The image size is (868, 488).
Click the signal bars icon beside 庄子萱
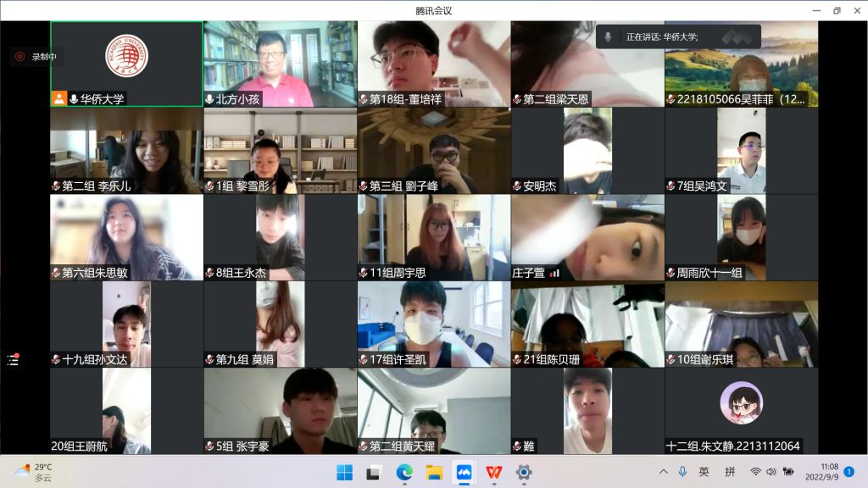[x=555, y=273]
